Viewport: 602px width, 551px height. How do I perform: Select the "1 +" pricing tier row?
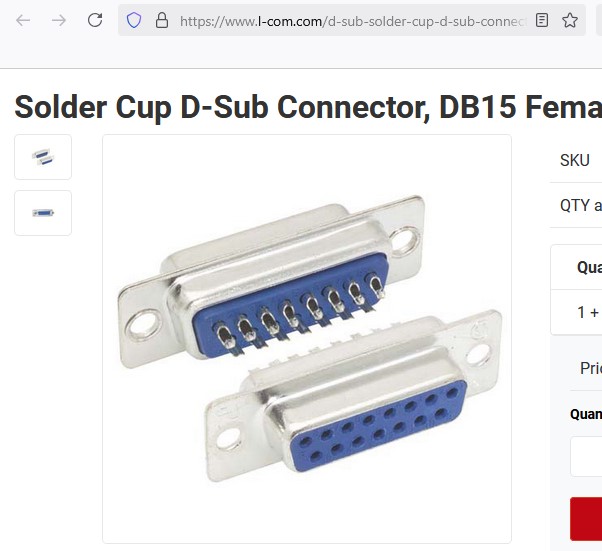tap(588, 312)
